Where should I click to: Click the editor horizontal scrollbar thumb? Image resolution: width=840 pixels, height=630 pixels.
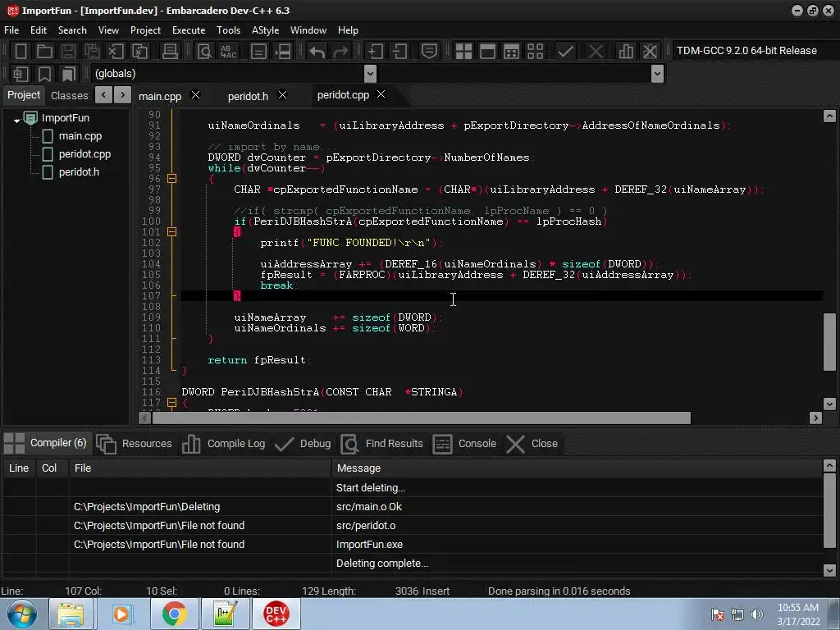click(x=421, y=418)
